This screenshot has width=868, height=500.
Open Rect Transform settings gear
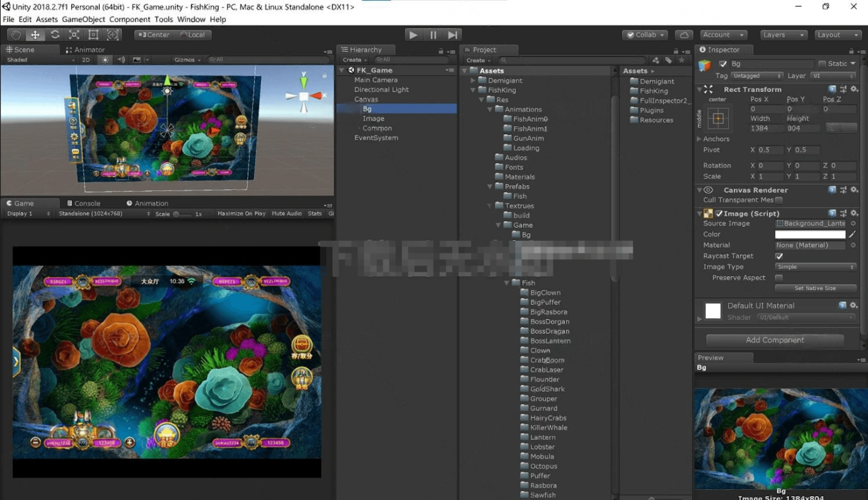(x=854, y=90)
